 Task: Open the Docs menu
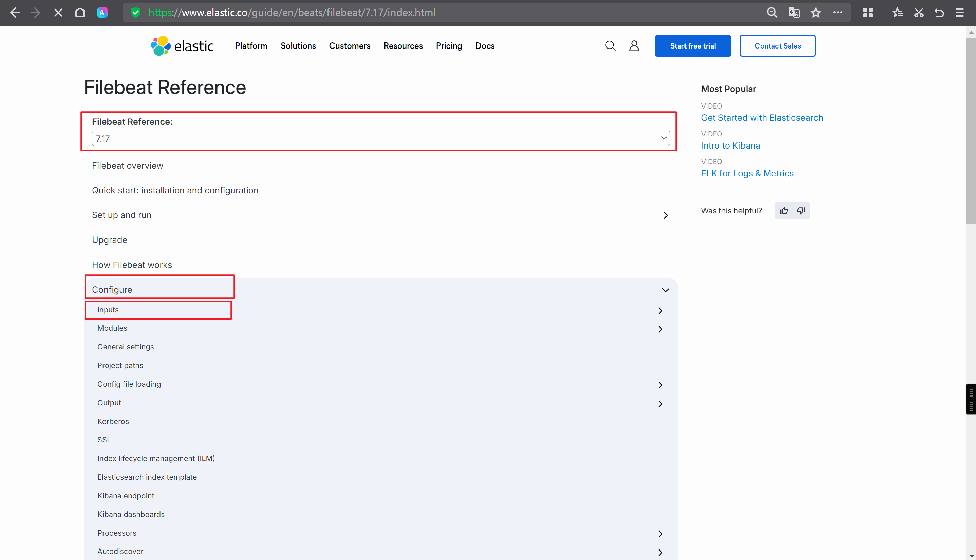tap(485, 46)
